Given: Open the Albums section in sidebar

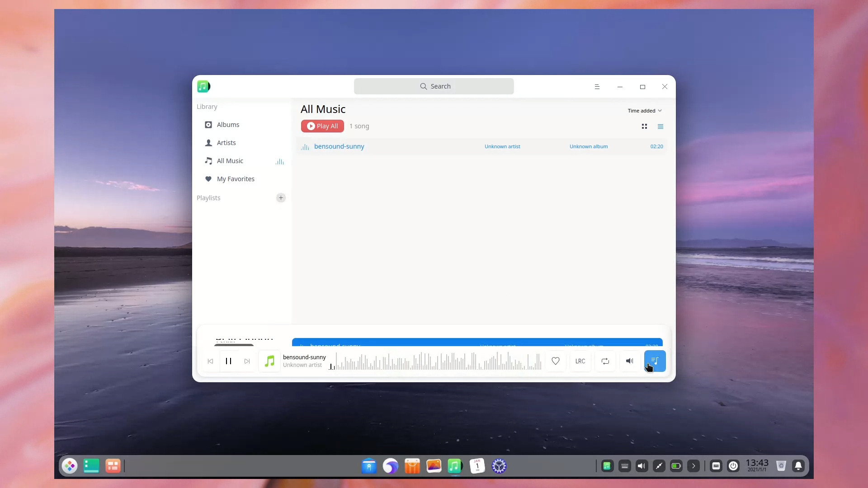Looking at the screenshot, I should (x=227, y=124).
